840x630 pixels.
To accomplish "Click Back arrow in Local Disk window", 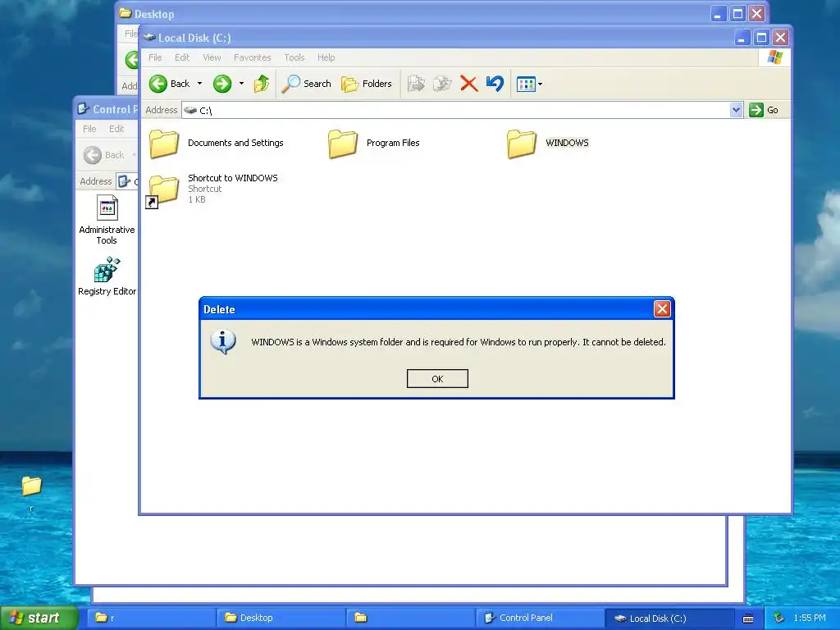I will tap(158, 84).
